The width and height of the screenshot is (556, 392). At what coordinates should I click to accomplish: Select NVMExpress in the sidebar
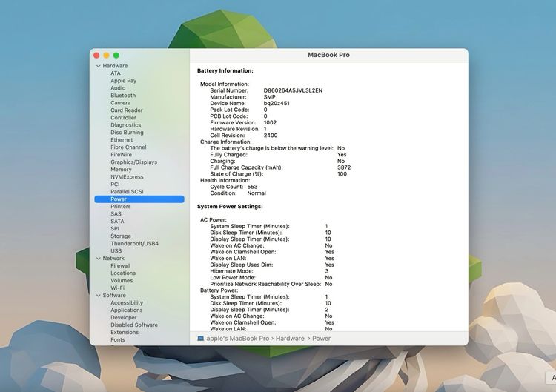point(127,177)
